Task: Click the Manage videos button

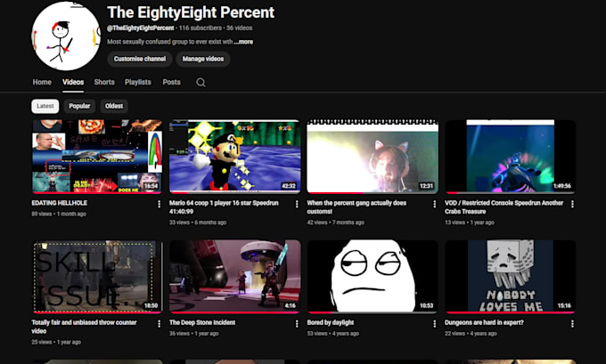Action: tap(203, 59)
